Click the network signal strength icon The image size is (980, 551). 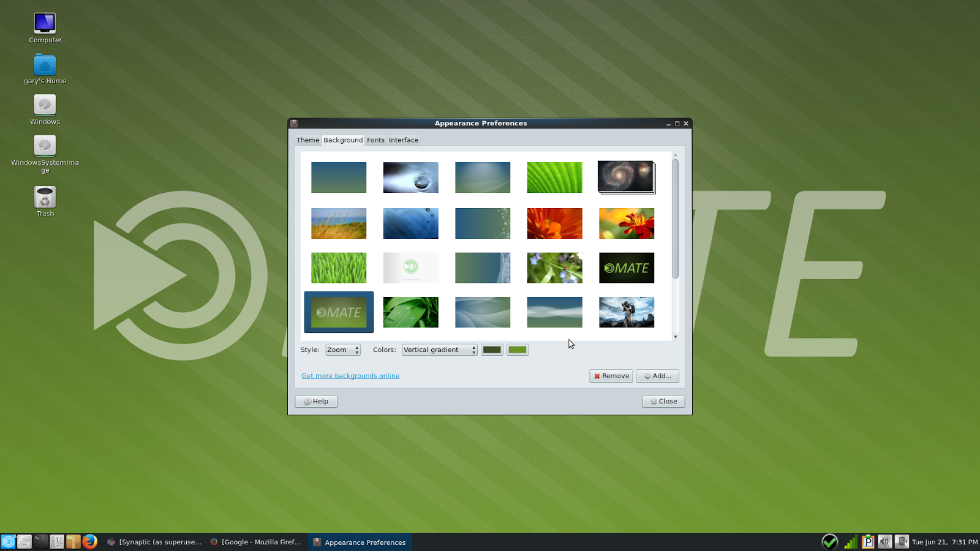pyautogui.click(x=850, y=542)
